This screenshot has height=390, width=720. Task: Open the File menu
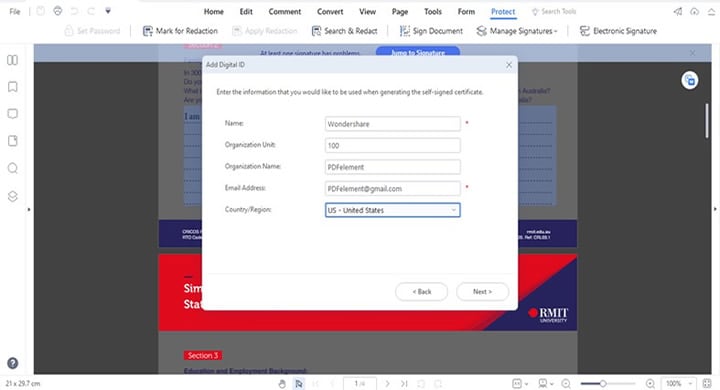click(15, 11)
